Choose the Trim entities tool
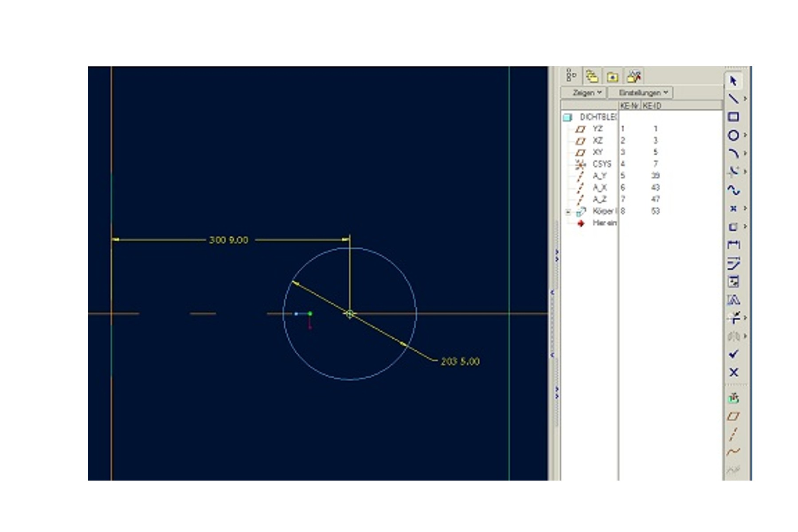This screenshot has height=532, width=798. 733,318
